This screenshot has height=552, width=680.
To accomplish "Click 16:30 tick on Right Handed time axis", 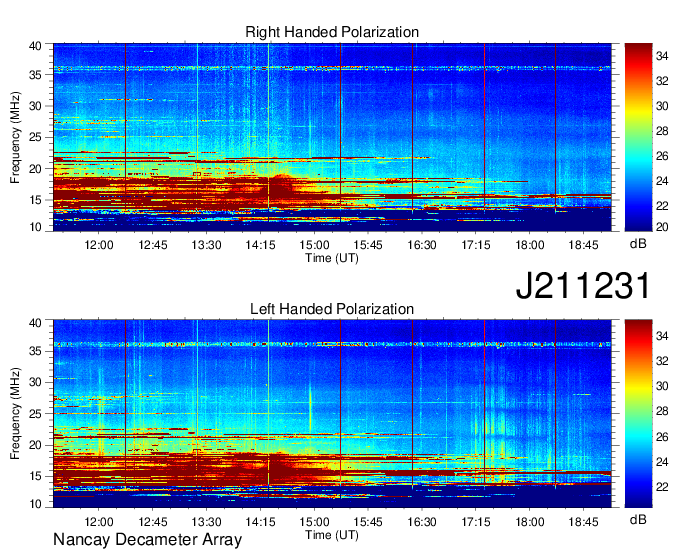I will click(x=422, y=245).
